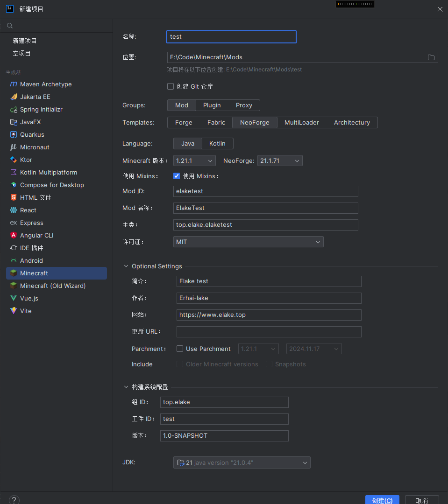Toggle Older Minecraft versions checkbox
Image resolution: width=448 pixels, height=504 pixels.
tap(180, 364)
